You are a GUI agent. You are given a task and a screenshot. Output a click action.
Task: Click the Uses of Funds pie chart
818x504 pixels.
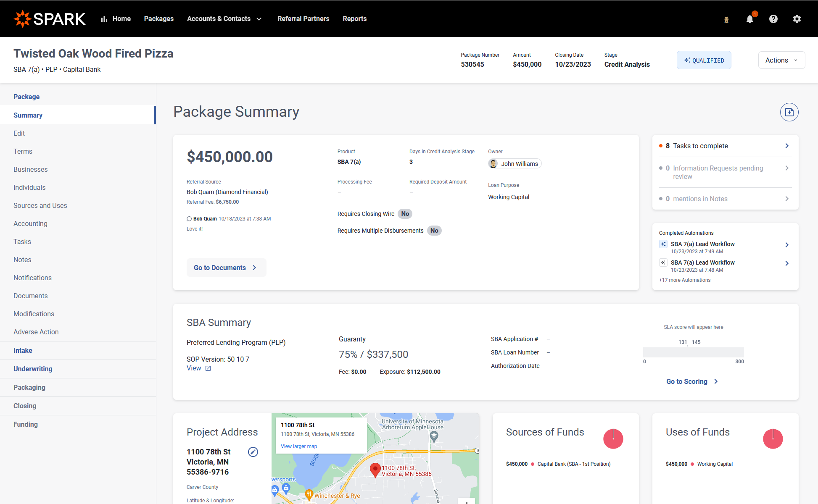pos(773,439)
